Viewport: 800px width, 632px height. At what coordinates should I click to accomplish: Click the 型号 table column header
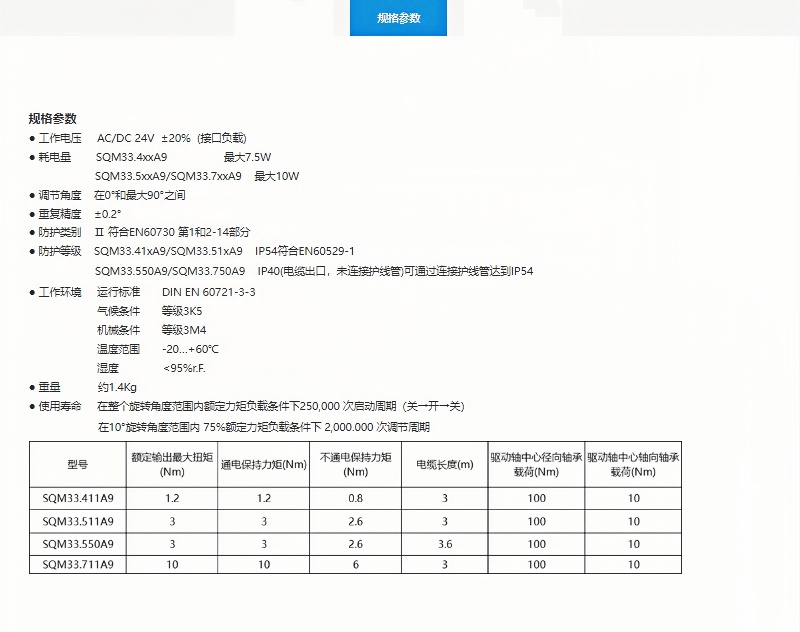(x=78, y=465)
